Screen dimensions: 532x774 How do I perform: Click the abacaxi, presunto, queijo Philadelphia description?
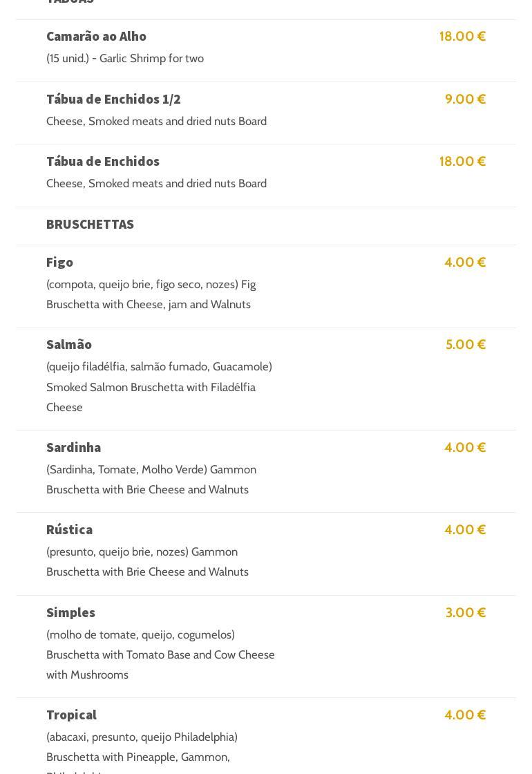(x=142, y=746)
